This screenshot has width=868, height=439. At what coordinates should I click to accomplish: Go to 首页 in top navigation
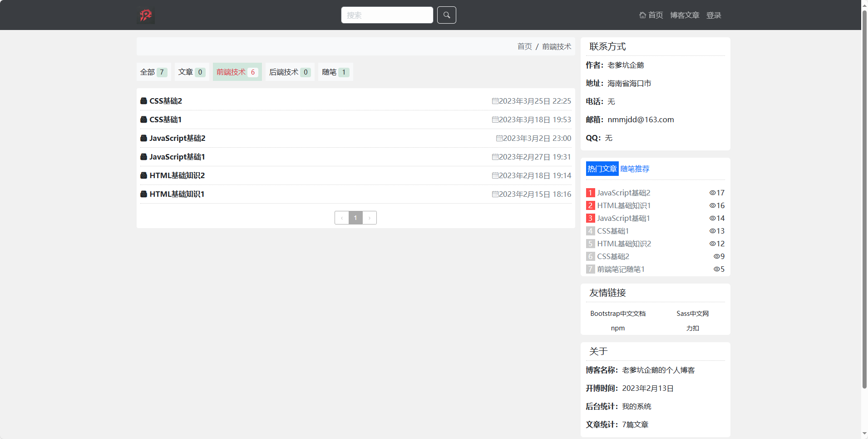coord(651,15)
